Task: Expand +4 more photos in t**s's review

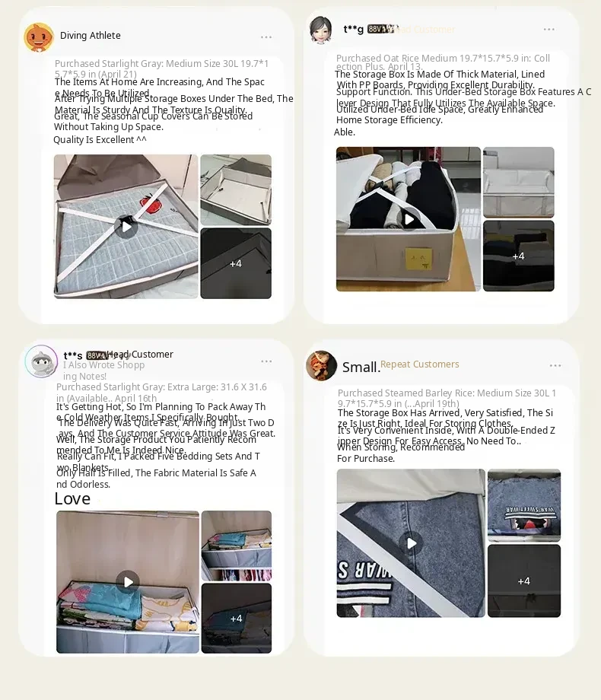Action: click(x=236, y=619)
